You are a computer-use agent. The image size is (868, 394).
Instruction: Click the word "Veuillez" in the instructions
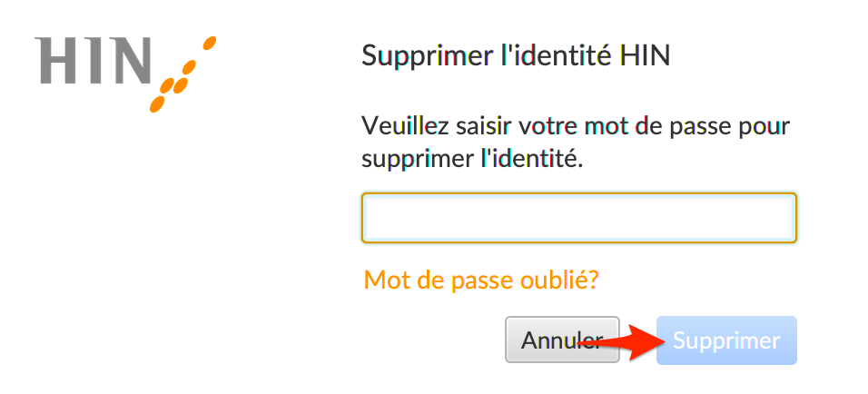407,127
